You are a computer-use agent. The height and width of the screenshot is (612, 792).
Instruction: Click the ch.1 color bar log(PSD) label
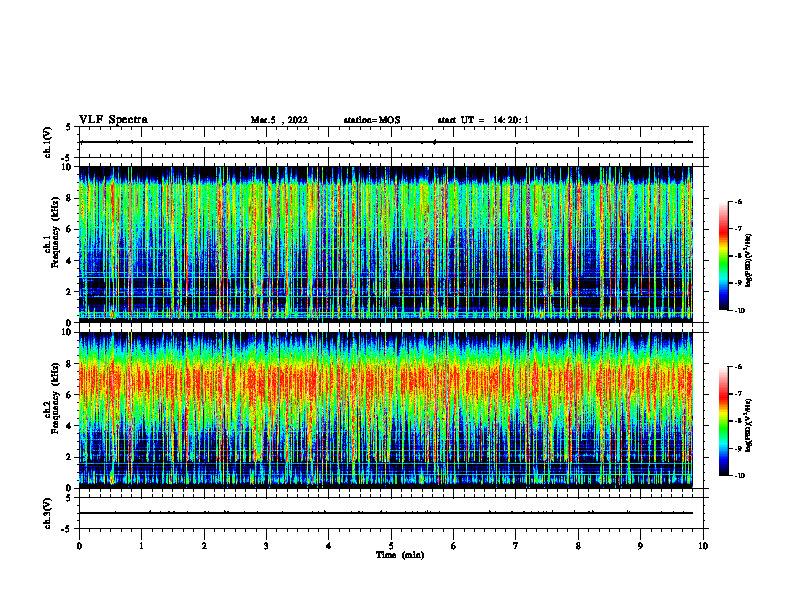coord(749,261)
